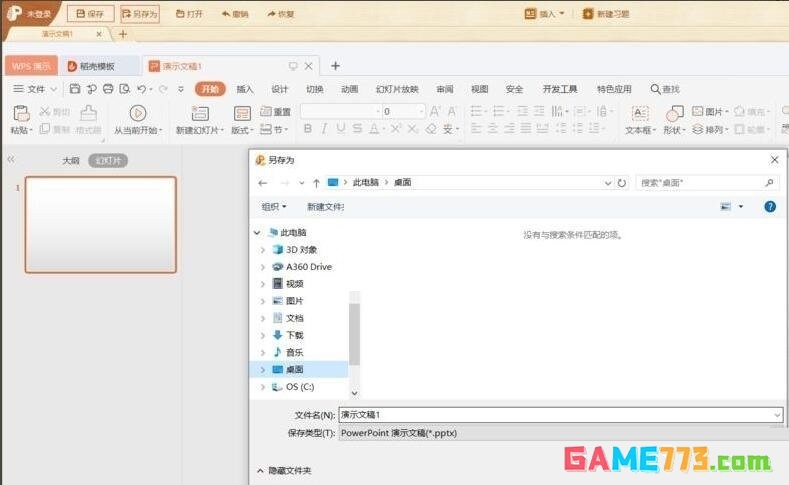Viewport: 789px width, 485px height.
Task: Click the increase font size A icon
Action: tap(435, 111)
